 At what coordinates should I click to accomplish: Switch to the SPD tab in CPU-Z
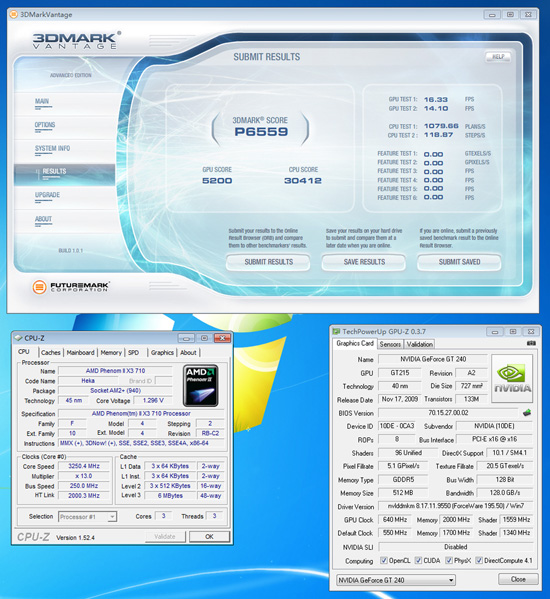tap(133, 353)
